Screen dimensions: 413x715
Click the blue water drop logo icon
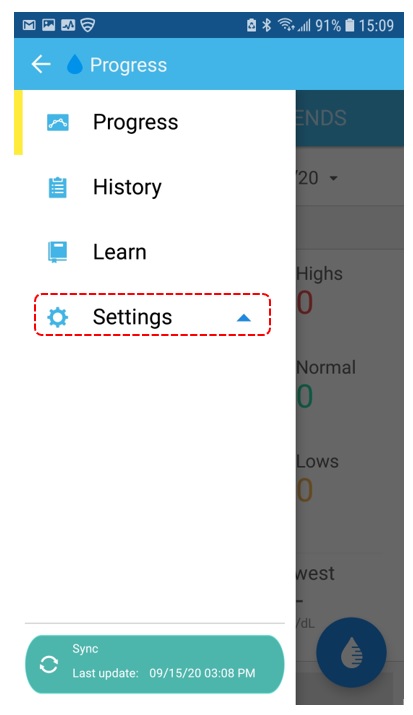75,64
